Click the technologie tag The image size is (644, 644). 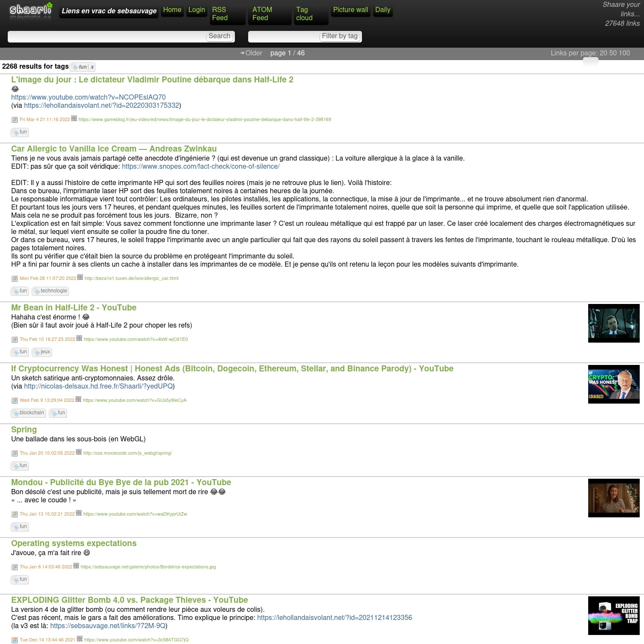pos(51,291)
